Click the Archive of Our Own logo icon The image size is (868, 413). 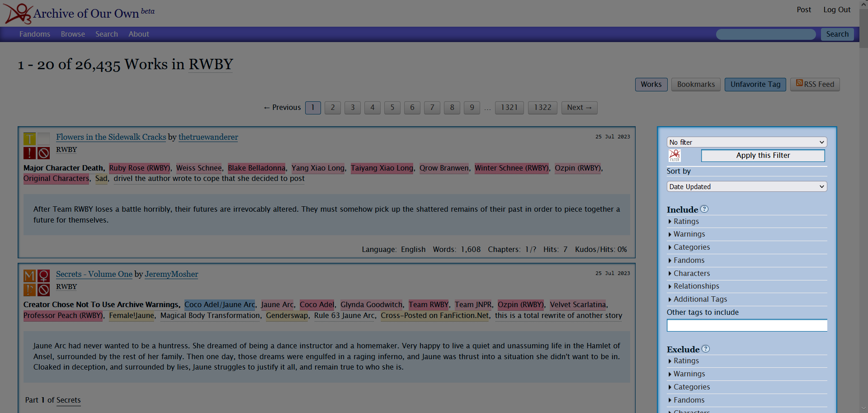tap(18, 13)
